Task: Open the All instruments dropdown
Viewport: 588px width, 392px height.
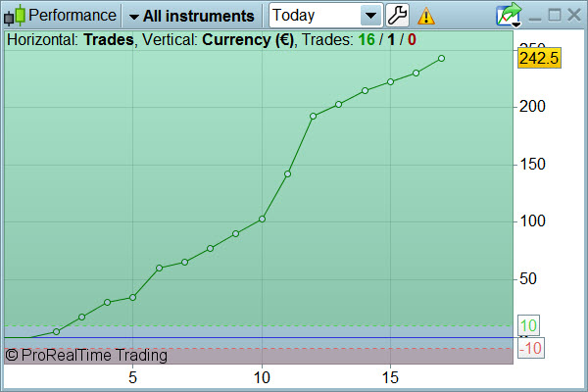Action: 192,16
